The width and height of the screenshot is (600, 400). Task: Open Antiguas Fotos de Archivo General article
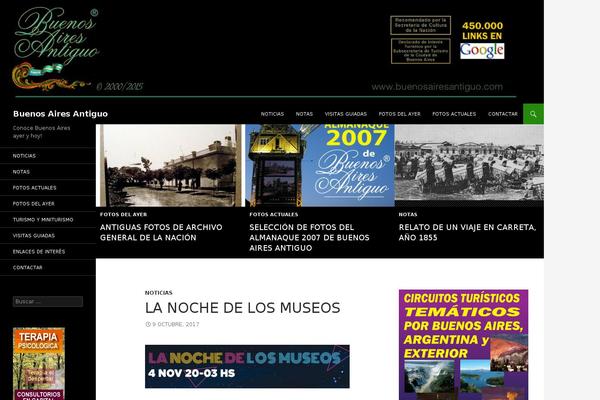tap(161, 232)
